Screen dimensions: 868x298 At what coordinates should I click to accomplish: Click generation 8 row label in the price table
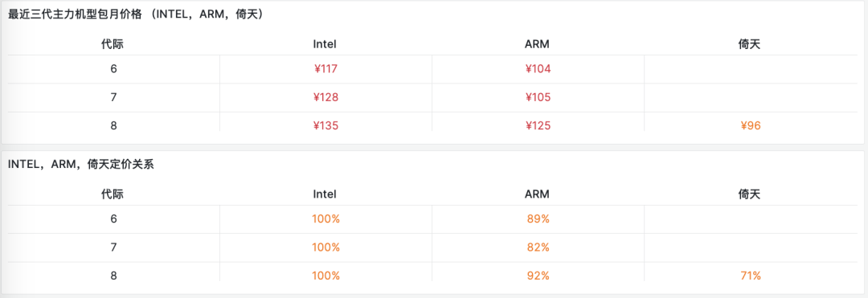point(113,125)
